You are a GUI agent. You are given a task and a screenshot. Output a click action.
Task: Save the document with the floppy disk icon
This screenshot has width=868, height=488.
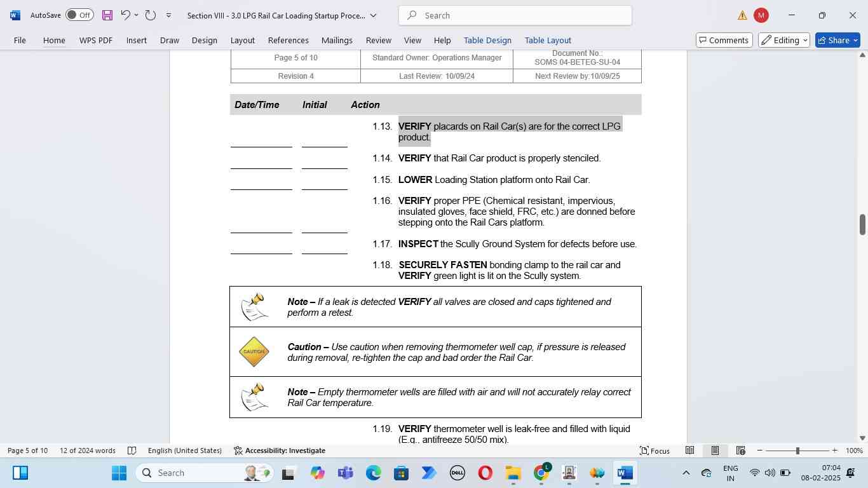click(107, 15)
